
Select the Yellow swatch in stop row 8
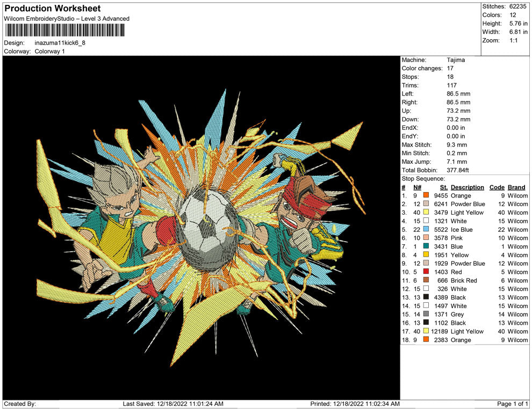[x=426, y=255]
